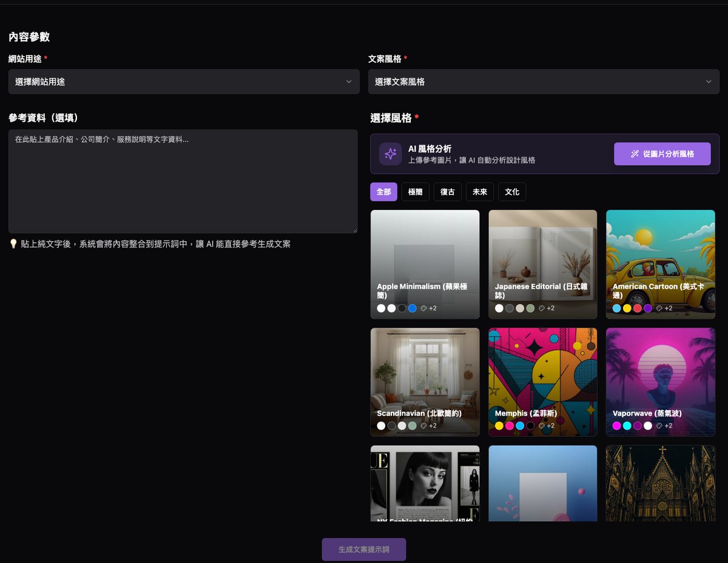This screenshot has height=563, width=728.
Task: Click palette icon on Vaporwave card
Action: pos(659,426)
